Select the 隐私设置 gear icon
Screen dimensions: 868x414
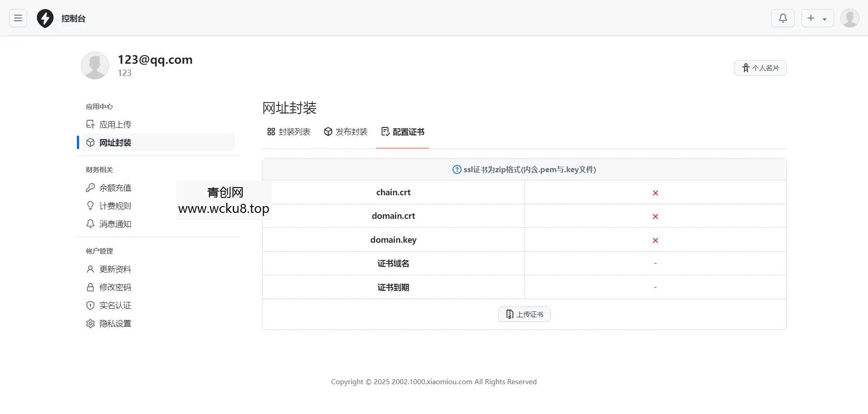[90, 324]
